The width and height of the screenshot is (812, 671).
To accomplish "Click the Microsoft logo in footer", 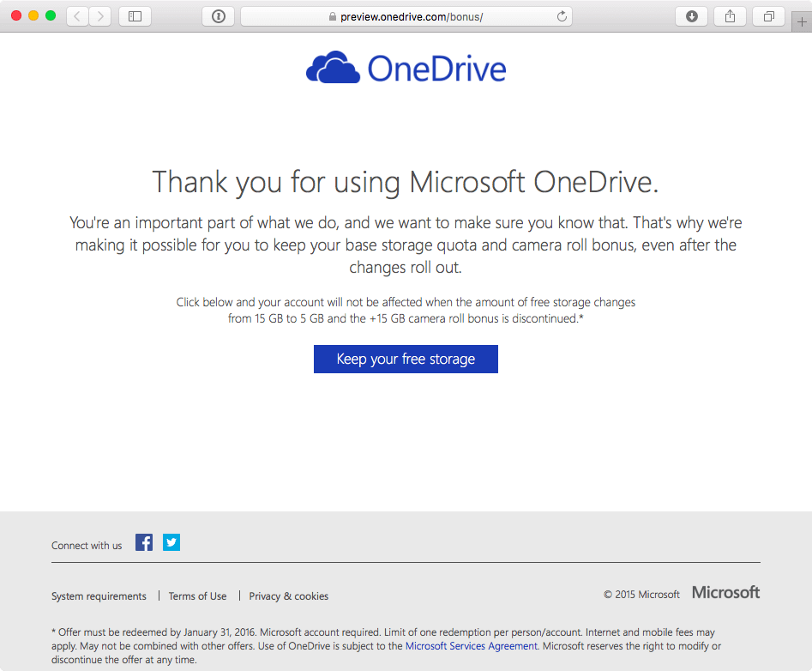I will 726,592.
